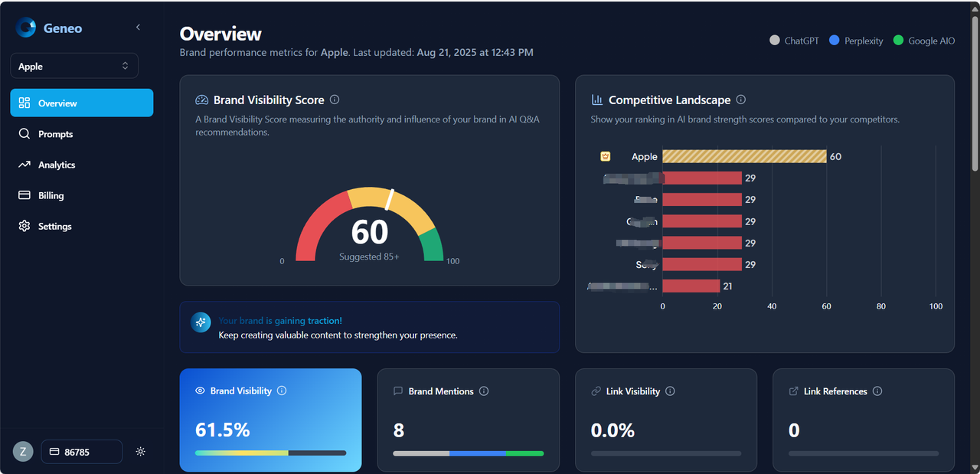The height and width of the screenshot is (474, 980).
Task: Show info for Brand Visibility Score
Action: 335,100
